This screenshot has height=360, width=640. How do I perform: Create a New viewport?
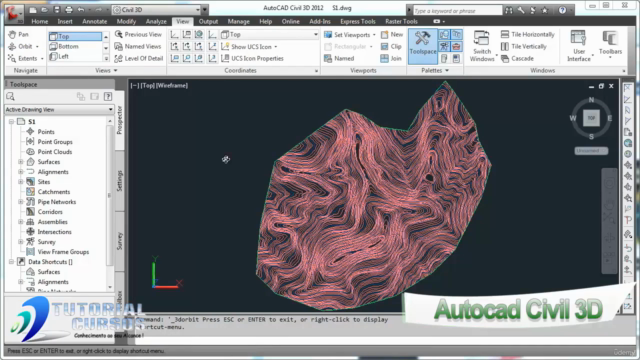click(x=391, y=35)
